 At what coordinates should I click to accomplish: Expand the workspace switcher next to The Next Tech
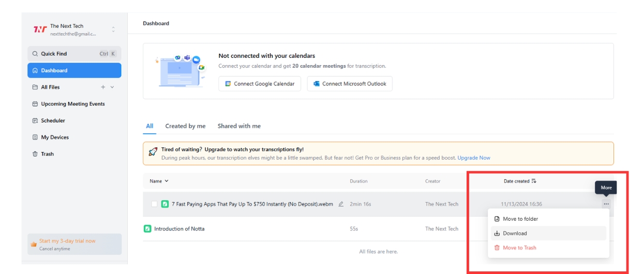coord(113,29)
